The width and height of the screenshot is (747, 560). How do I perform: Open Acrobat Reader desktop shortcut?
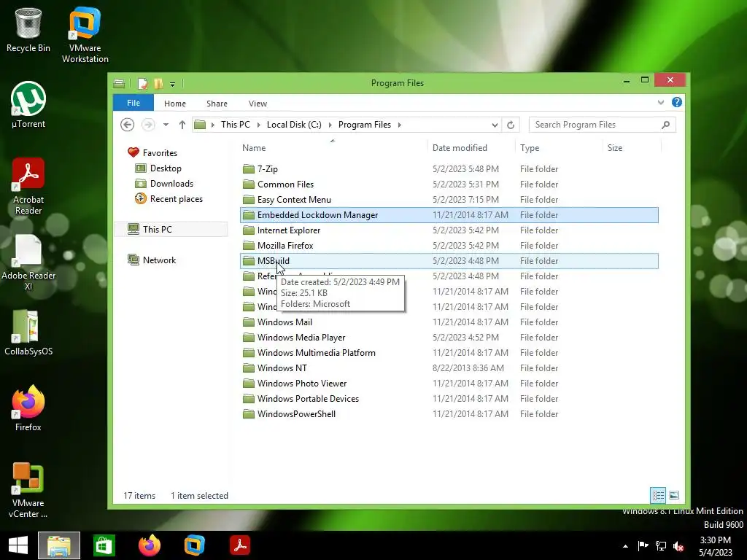(28, 187)
